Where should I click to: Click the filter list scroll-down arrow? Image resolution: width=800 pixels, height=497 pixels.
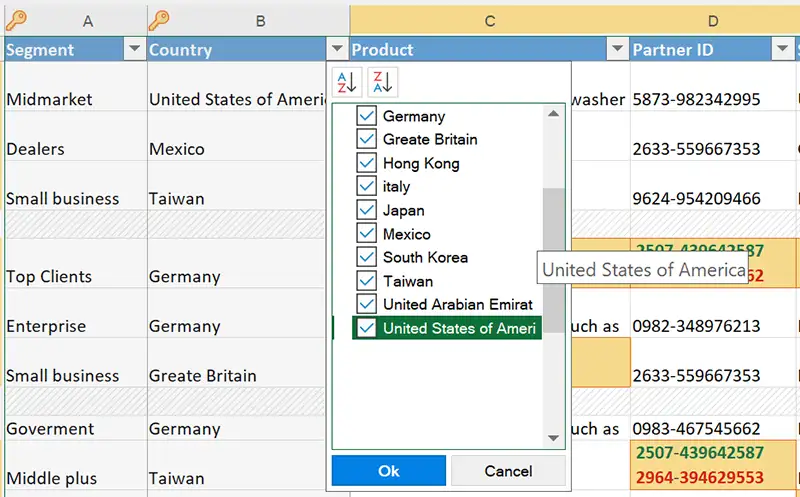click(554, 438)
